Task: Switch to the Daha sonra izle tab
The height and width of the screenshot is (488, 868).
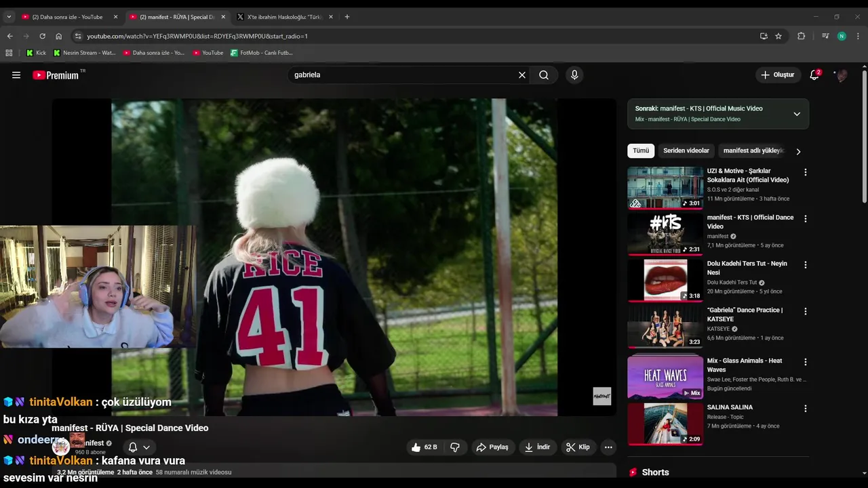Action: [x=66, y=17]
